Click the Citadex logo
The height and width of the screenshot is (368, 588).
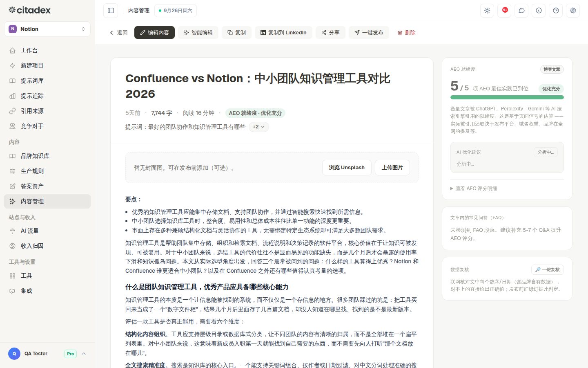pos(30,10)
